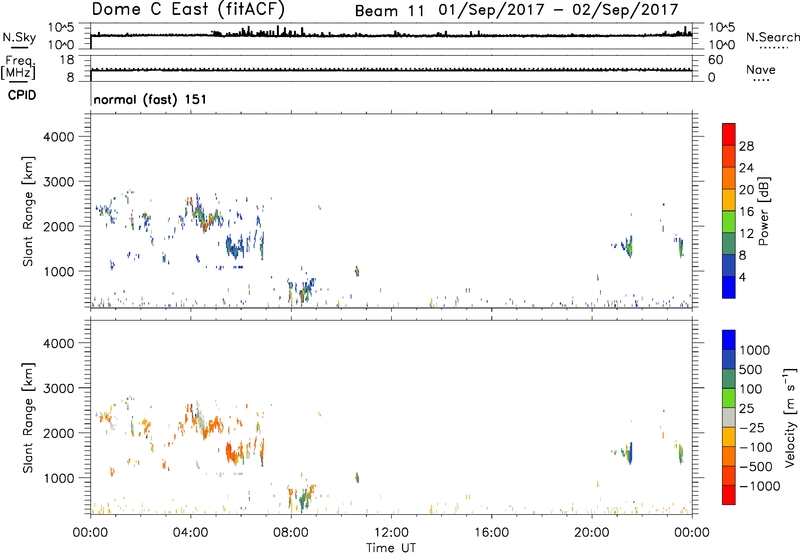The width and height of the screenshot is (800, 554).
Task: Click the '3000' tick on the Velocity panel
Action: (x=59, y=388)
